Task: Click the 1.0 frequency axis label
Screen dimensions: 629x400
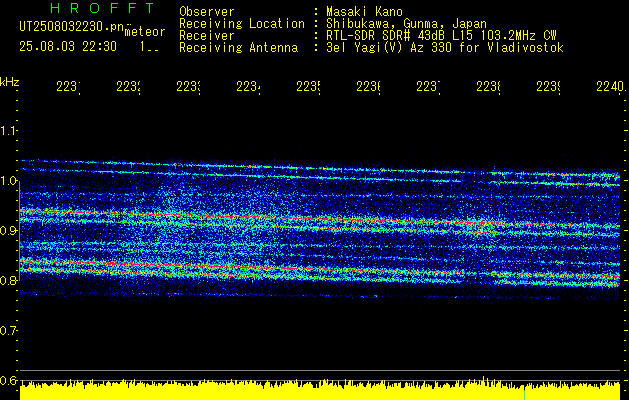Action: tap(8, 180)
